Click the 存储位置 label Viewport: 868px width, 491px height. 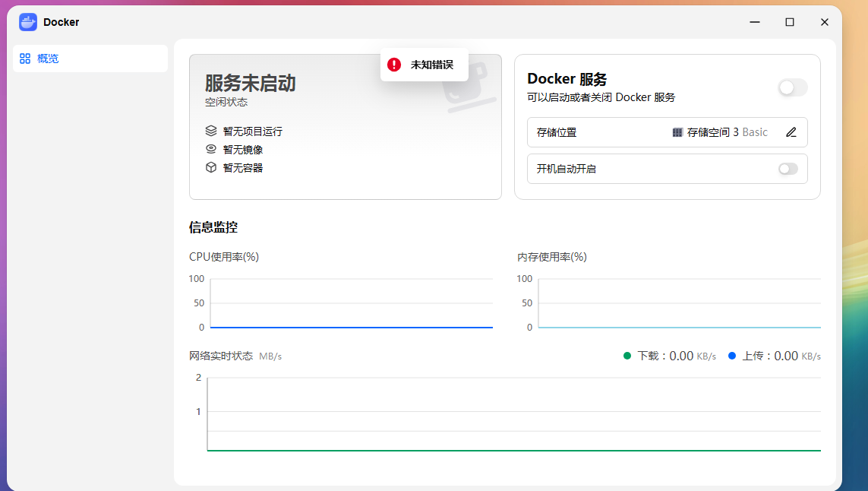pyautogui.click(x=557, y=132)
